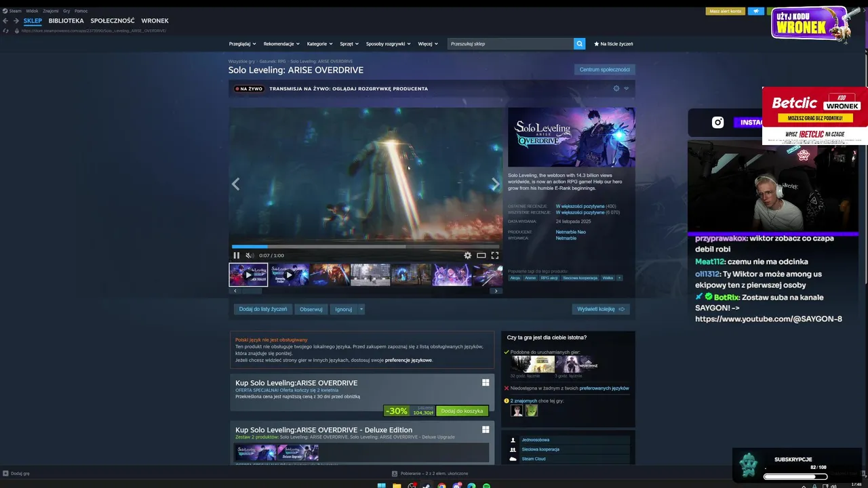Screen dimensions: 868x488
Task: Open Pomoc menu
Action: 81,11
